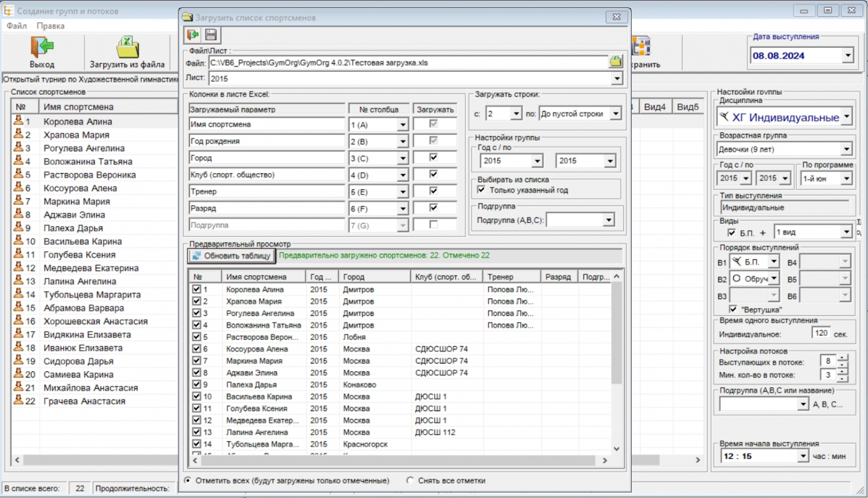This screenshot has width=868, height=498.
Task: Click the Выход door icon in main toolbar
Action: pos(42,47)
